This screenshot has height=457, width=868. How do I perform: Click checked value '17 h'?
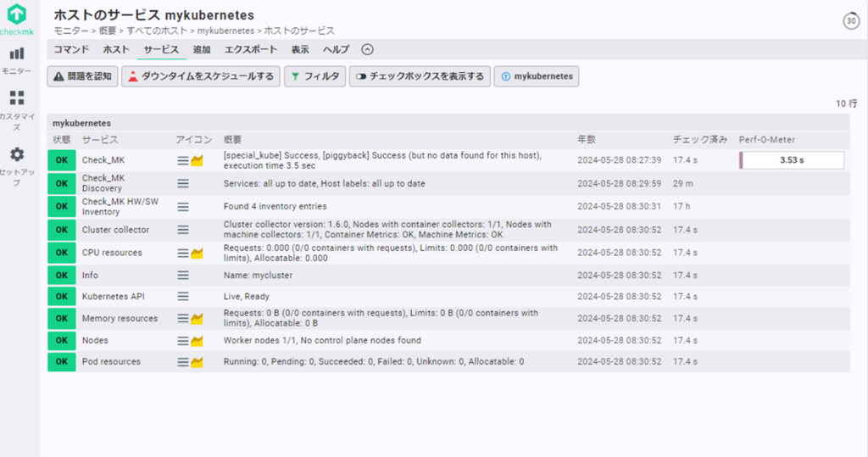coord(682,207)
